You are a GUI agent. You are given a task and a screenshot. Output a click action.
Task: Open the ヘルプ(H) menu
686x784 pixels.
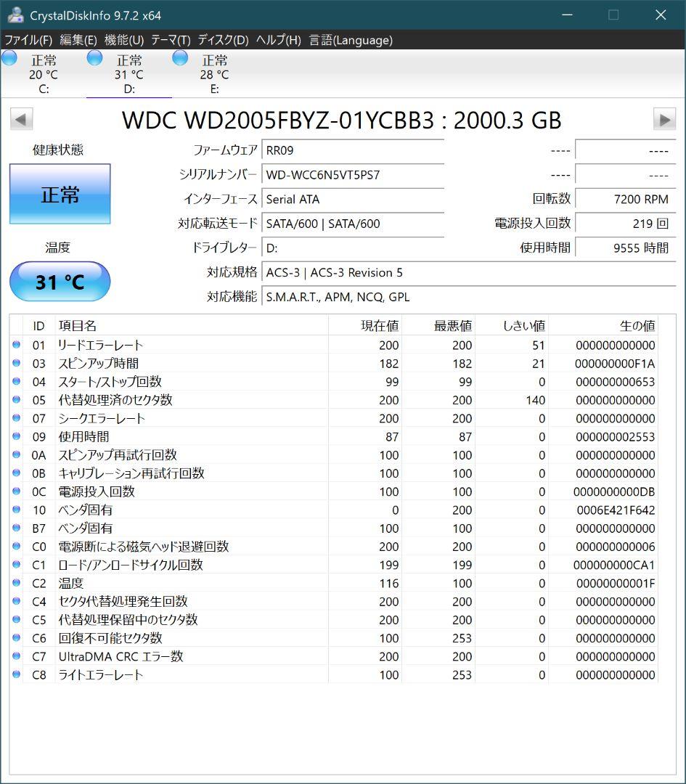(279, 40)
